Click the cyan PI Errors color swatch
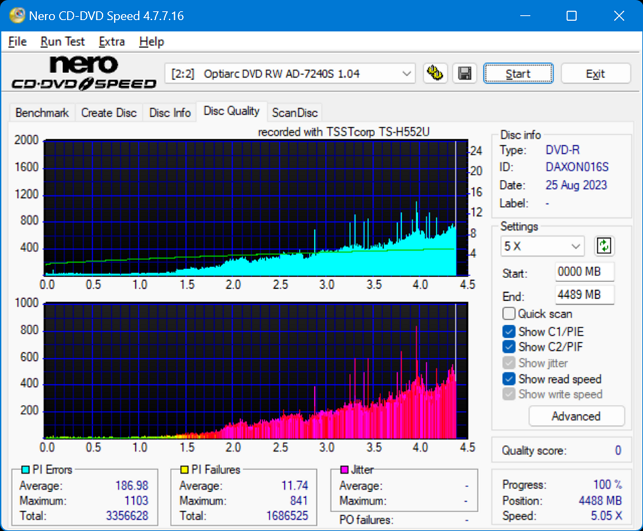Screen dimensions: 643x531 (x=25, y=469)
